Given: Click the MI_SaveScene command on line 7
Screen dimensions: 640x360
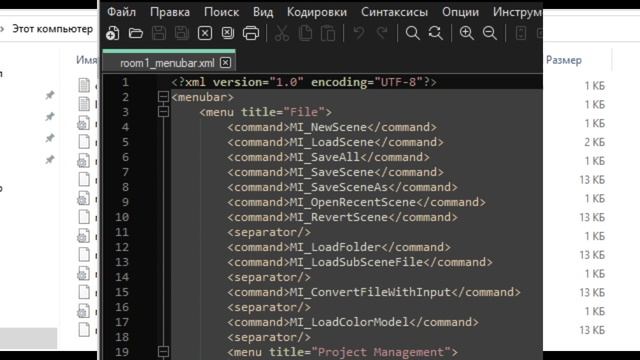Looking at the screenshot, I should (x=336, y=172).
